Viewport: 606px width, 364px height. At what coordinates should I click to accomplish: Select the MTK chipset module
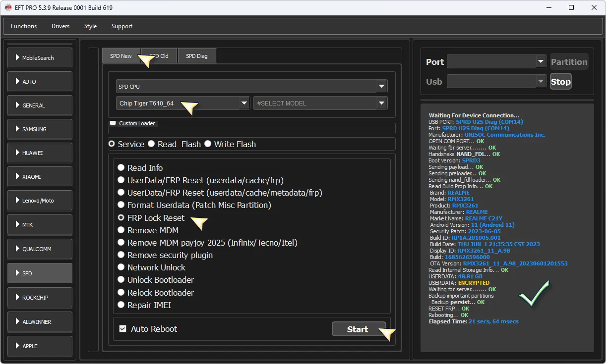click(x=40, y=225)
